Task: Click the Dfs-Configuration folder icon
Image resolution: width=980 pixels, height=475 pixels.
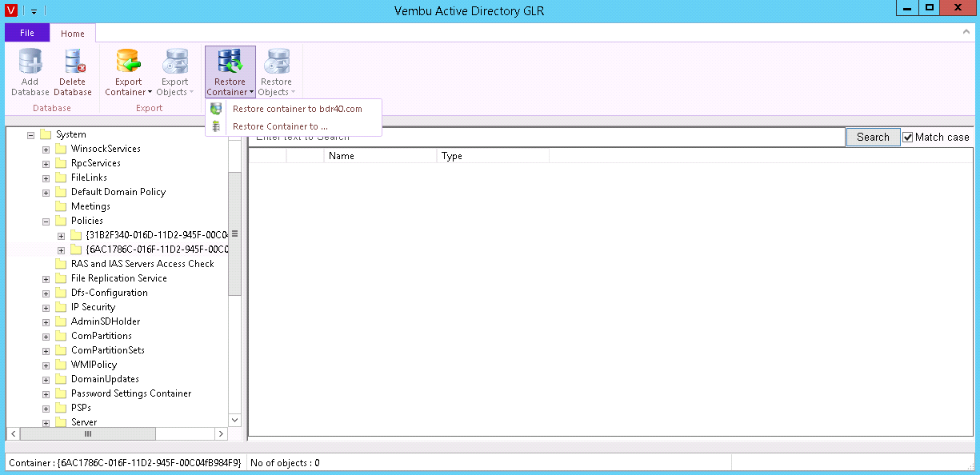Action: (x=61, y=293)
